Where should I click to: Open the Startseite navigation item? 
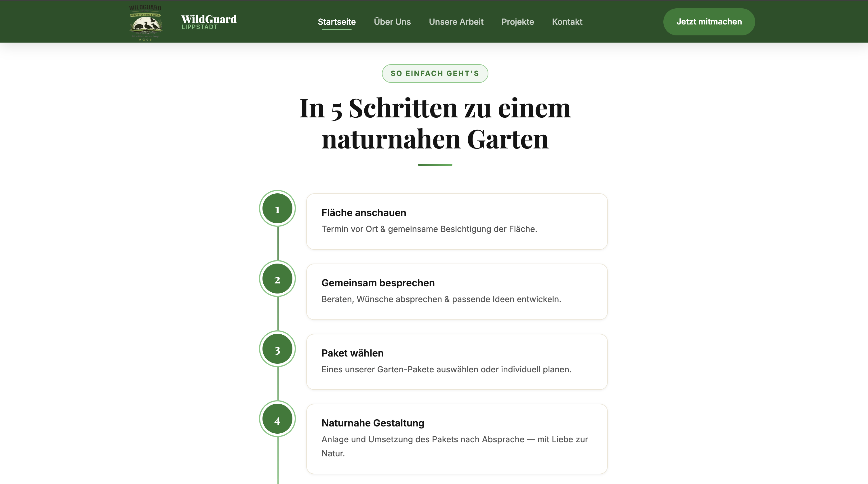[x=337, y=22]
